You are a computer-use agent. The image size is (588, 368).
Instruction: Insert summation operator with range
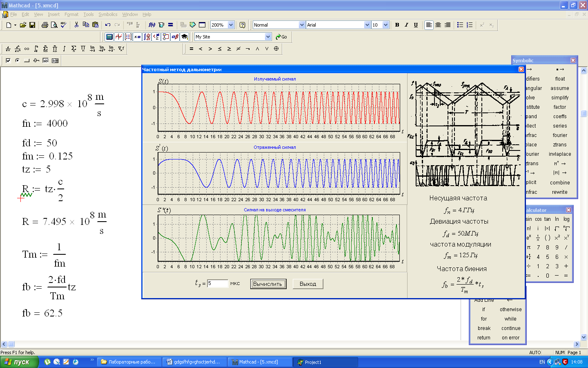point(45,49)
